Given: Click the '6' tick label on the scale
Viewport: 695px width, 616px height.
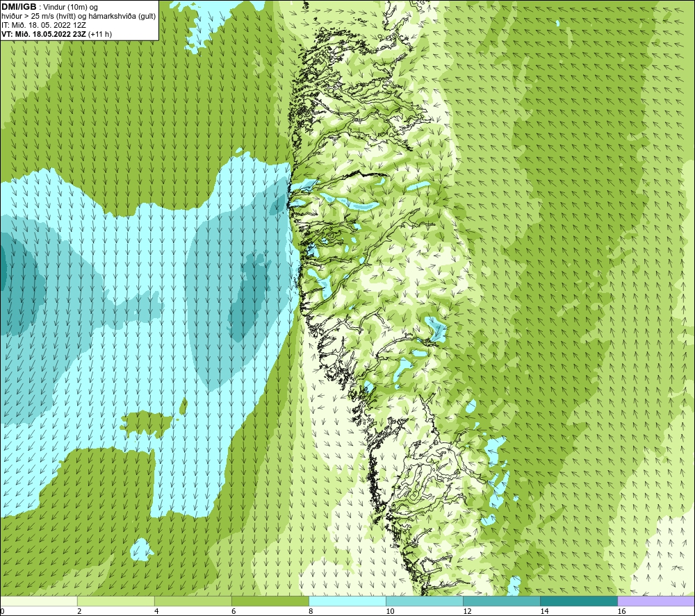Looking at the screenshot, I should click(x=234, y=612).
